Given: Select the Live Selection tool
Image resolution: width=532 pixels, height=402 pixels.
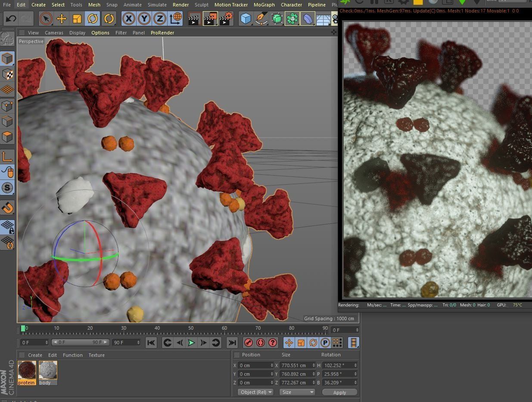Looking at the screenshot, I should pyautogui.click(x=46, y=19).
